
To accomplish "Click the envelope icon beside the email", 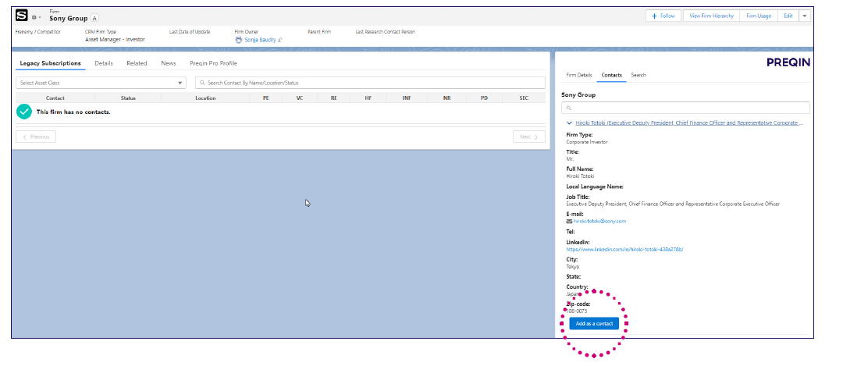I will [569, 222].
